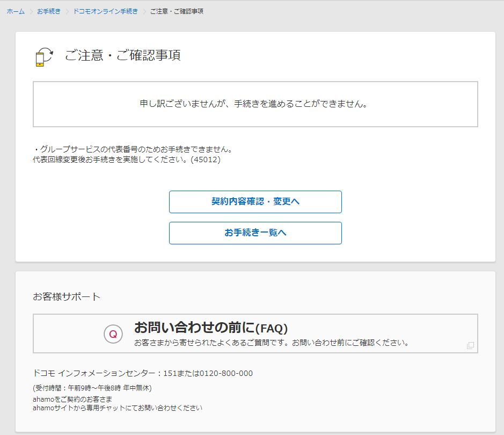Click the 代表回線変更後 (45012) error code line
This screenshot has height=435, width=504.
tap(127, 160)
